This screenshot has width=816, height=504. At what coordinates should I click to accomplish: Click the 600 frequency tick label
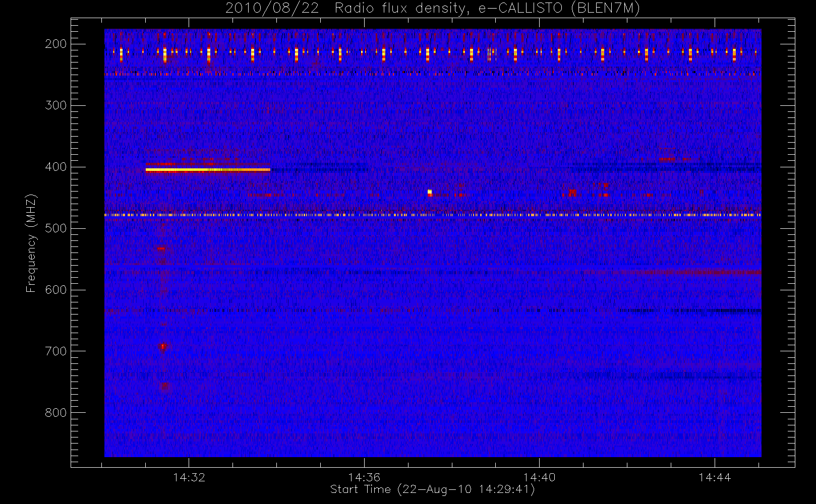pyautogui.click(x=55, y=290)
